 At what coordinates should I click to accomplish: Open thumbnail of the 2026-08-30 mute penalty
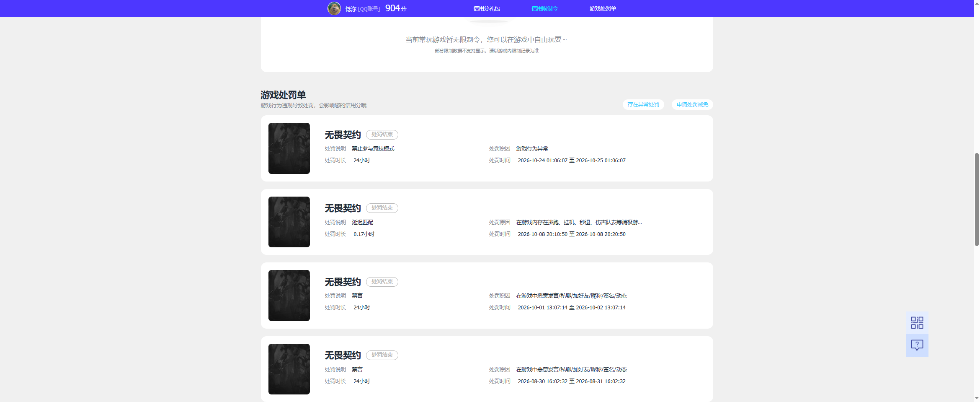click(289, 369)
